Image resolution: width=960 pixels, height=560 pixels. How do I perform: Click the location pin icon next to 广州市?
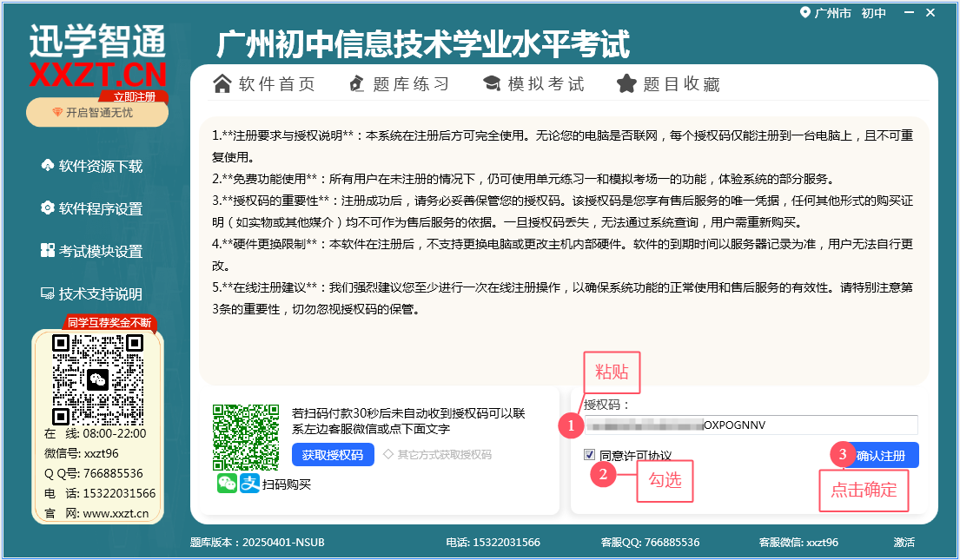click(805, 13)
